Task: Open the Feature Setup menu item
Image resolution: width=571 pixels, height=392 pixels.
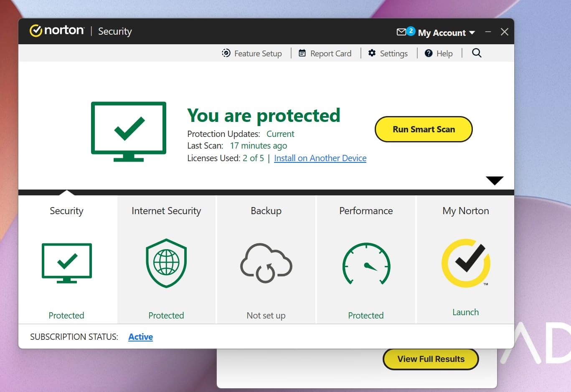Action: click(x=252, y=53)
